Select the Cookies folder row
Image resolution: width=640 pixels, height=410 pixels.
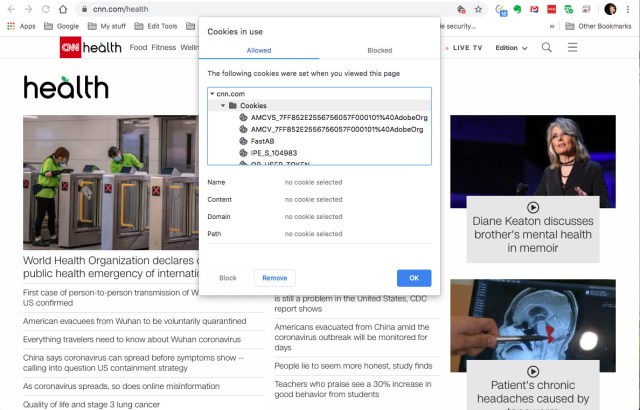[319, 106]
